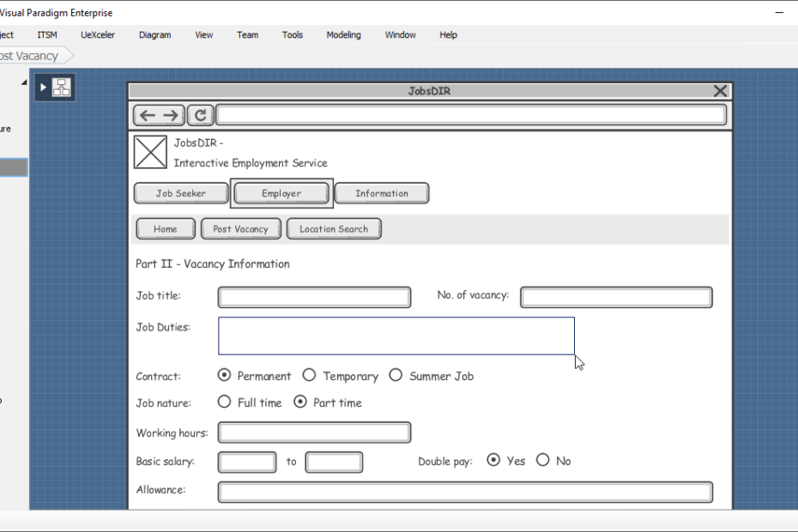798x532 pixels.
Task: Click the hierarchy diagram icon on the canvas panel
Action: (x=61, y=87)
